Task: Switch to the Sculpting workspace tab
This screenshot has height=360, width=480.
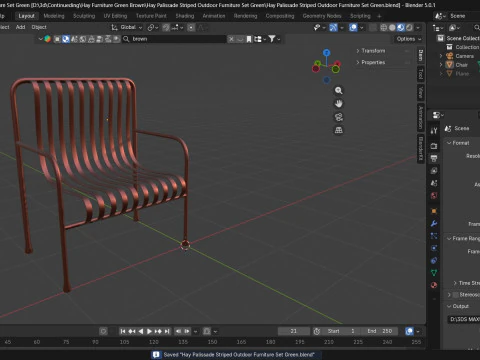Action: tap(84, 16)
